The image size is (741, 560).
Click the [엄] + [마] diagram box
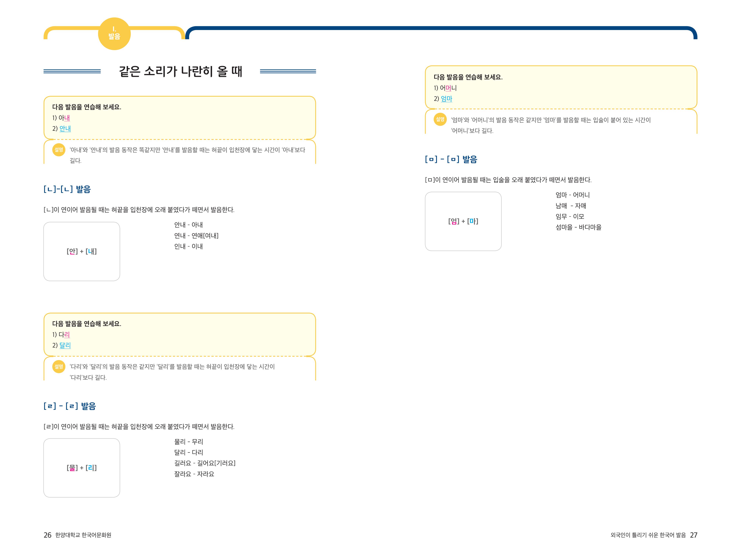463,221
